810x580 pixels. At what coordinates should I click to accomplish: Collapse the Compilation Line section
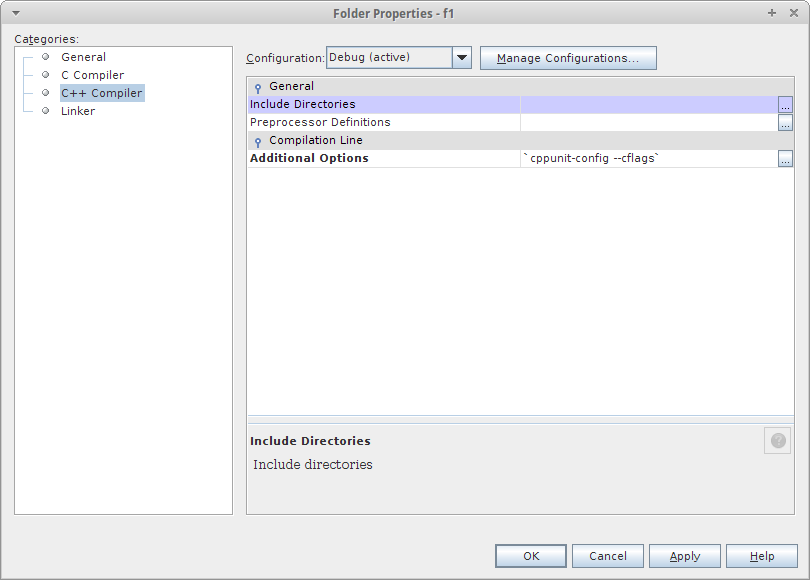click(x=258, y=141)
